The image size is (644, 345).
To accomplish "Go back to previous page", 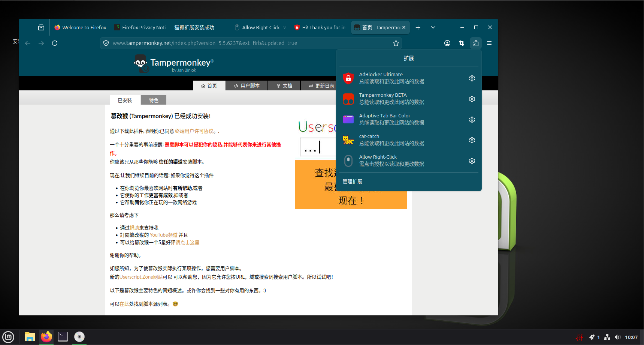I will point(28,43).
